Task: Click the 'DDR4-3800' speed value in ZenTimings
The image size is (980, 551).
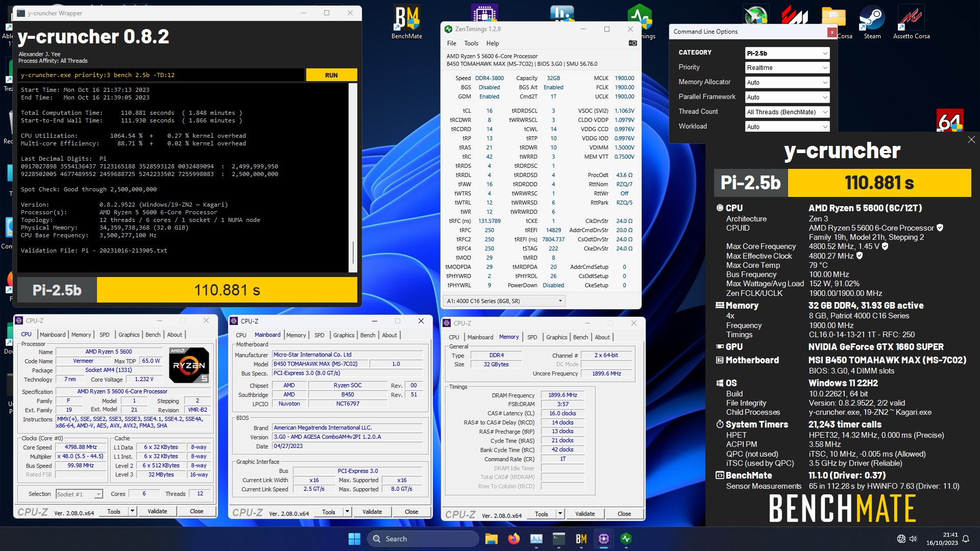Action: (489, 78)
